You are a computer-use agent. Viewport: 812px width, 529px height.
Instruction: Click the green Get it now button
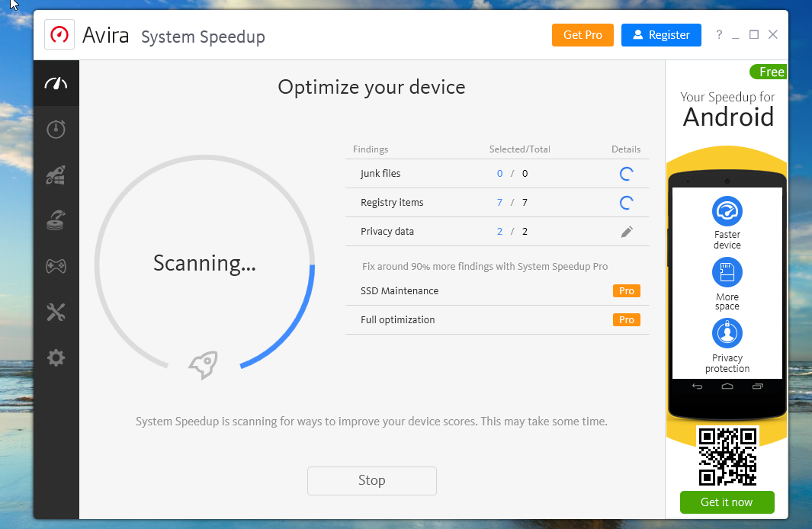click(727, 502)
